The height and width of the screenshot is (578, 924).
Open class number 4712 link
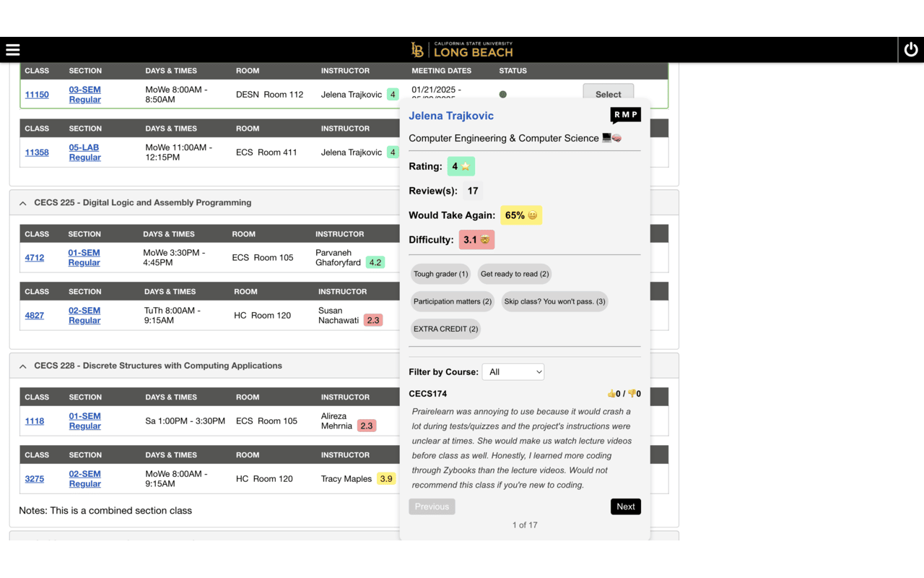pos(35,258)
